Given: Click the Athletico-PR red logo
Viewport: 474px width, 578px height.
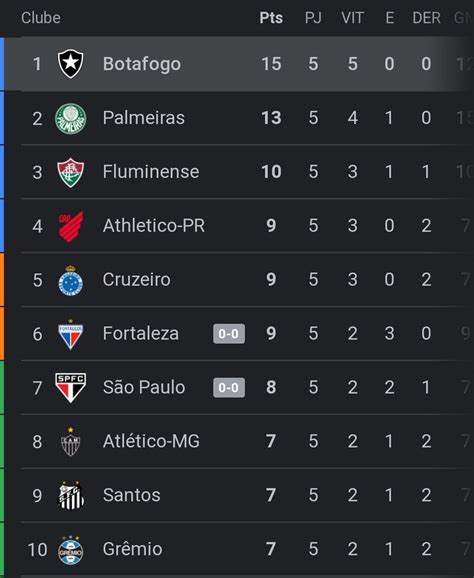Looking at the screenshot, I should pos(71,226).
